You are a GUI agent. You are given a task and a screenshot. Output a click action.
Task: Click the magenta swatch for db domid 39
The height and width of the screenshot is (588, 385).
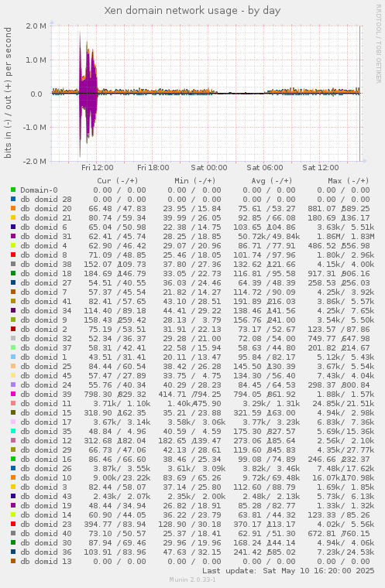13,394
